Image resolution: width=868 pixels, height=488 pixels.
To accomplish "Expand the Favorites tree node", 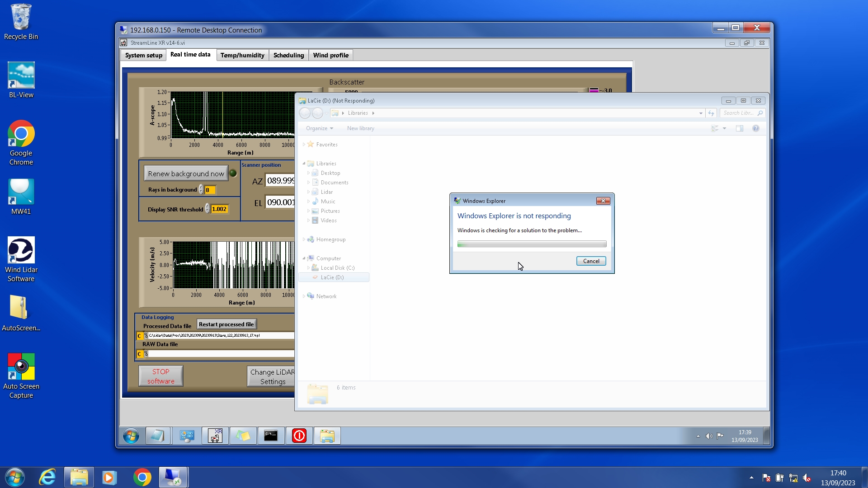I will [304, 145].
